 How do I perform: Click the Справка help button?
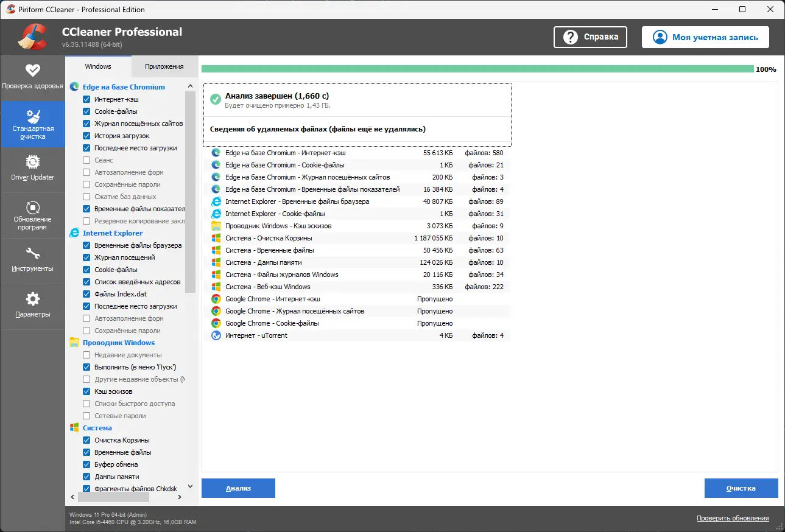coord(590,37)
